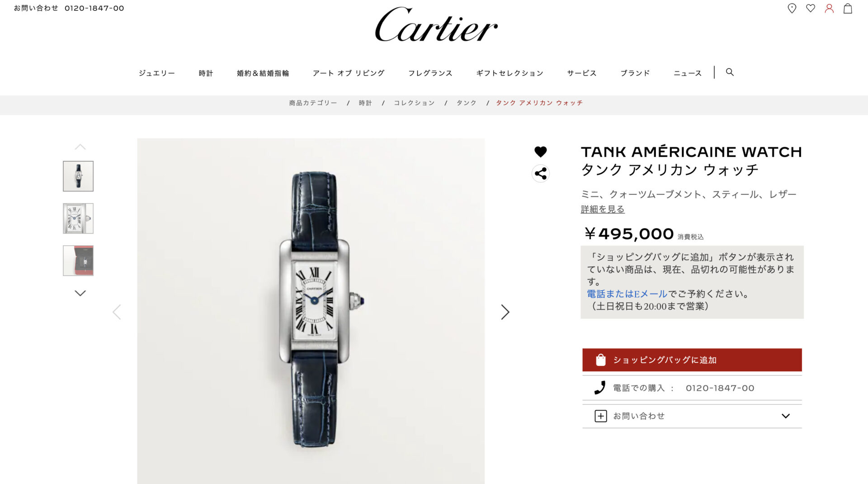Screen dimensions: 868x484
Task: Expand the お問い合わせ contact section
Action: click(x=692, y=416)
